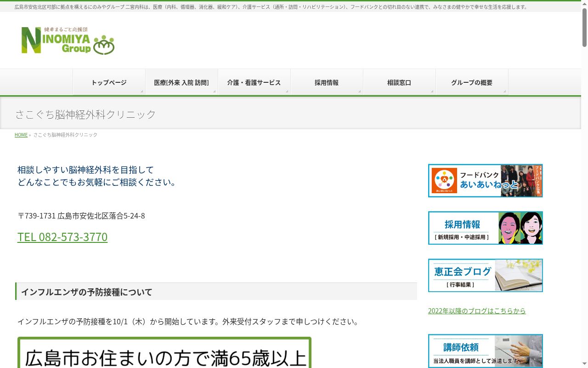Call TEL 082-573-3770 link
Viewport: 588px width, 368px height.
pos(62,237)
